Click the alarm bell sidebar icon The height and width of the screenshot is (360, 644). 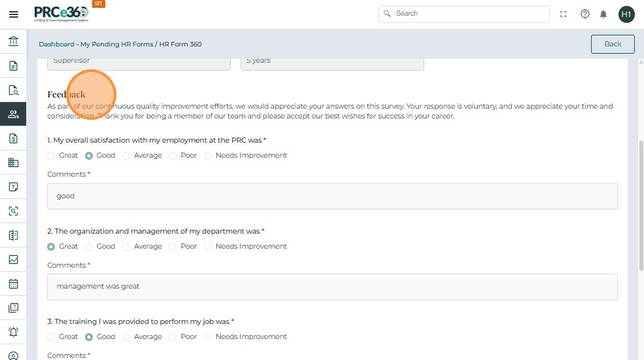tap(13, 332)
